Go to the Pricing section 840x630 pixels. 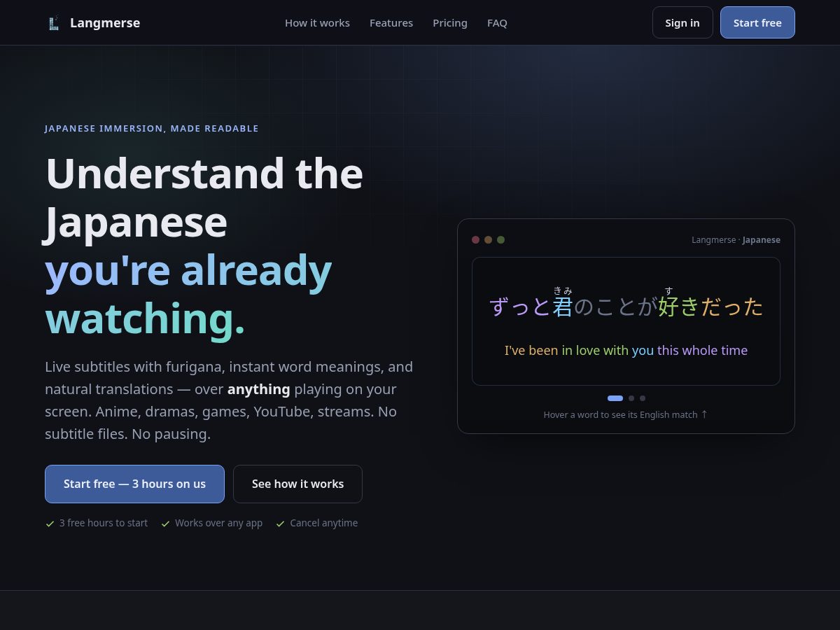(x=450, y=23)
